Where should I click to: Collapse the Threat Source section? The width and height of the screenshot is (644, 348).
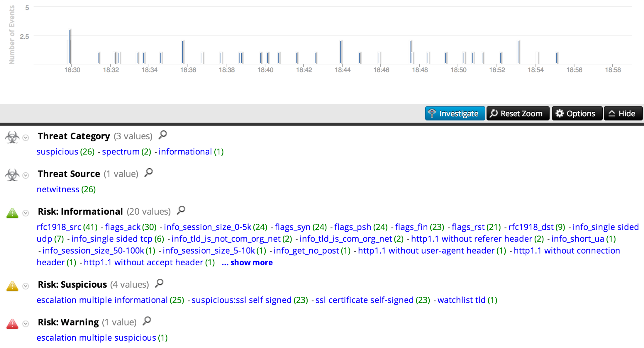[x=25, y=175]
